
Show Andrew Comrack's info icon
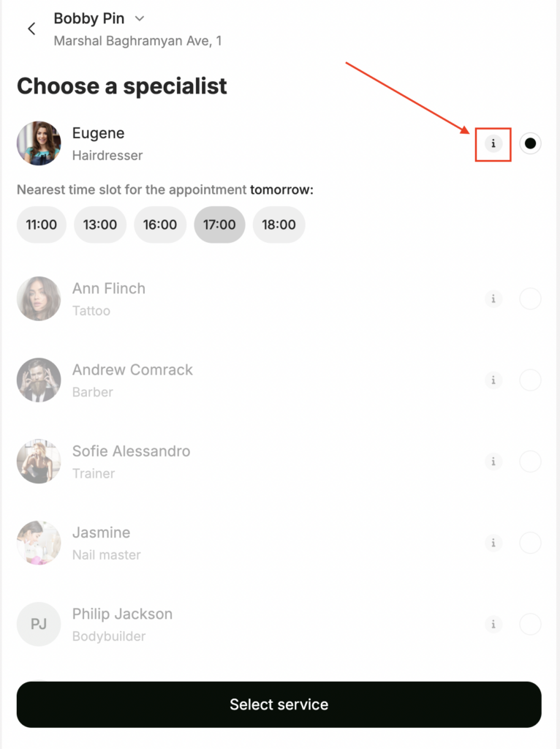click(x=493, y=380)
